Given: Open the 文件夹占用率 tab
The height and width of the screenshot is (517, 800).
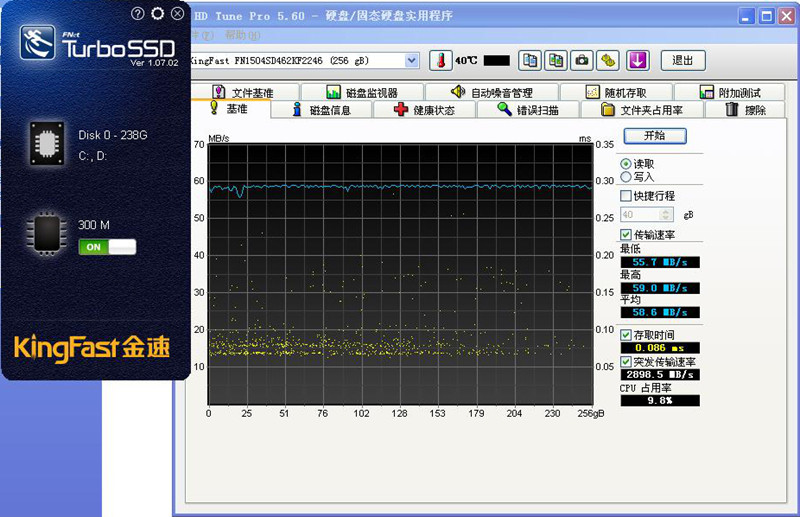Looking at the screenshot, I should (x=642, y=110).
